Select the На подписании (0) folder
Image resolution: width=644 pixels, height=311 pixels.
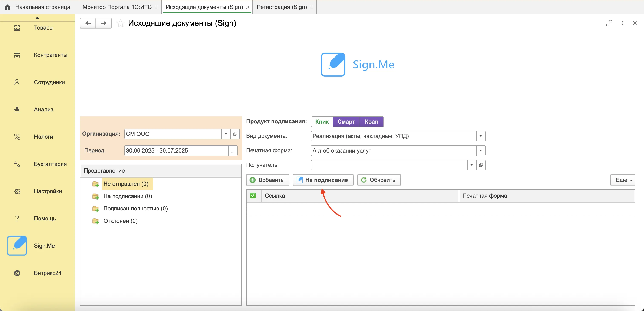128,196
